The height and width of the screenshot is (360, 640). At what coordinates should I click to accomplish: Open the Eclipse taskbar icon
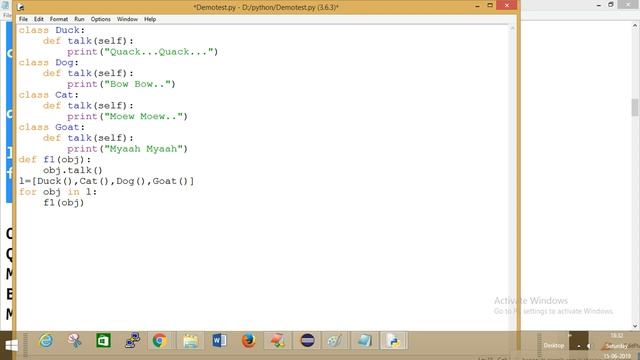(x=307, y=340)
